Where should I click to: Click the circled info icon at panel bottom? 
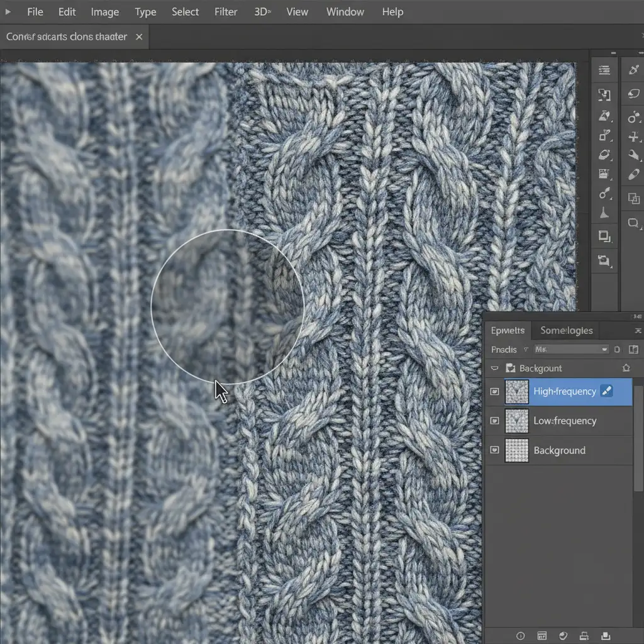coord(520,636)
